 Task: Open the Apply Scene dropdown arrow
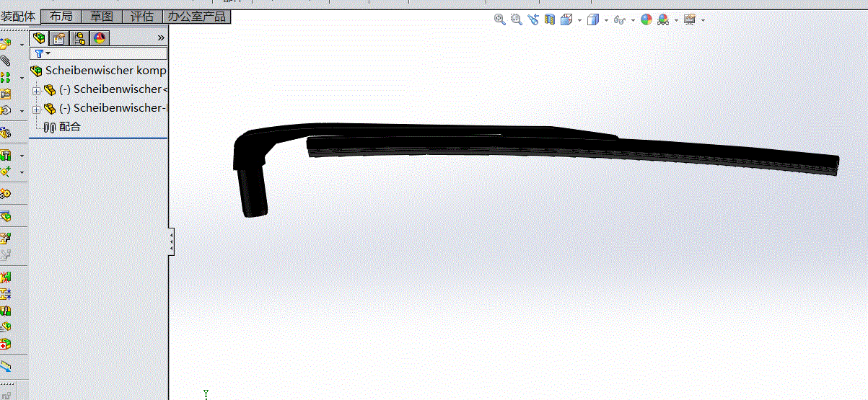(x=676, y=20)
